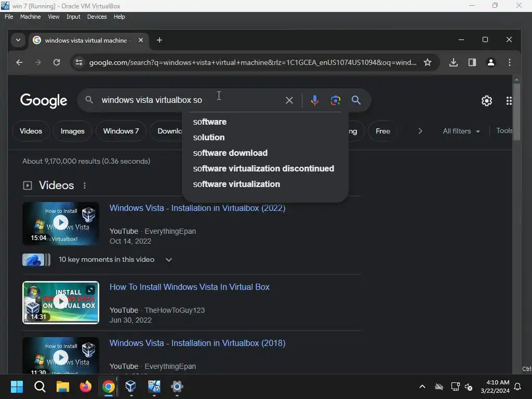Switch to Chrome in the taskbar

(109, 387)
